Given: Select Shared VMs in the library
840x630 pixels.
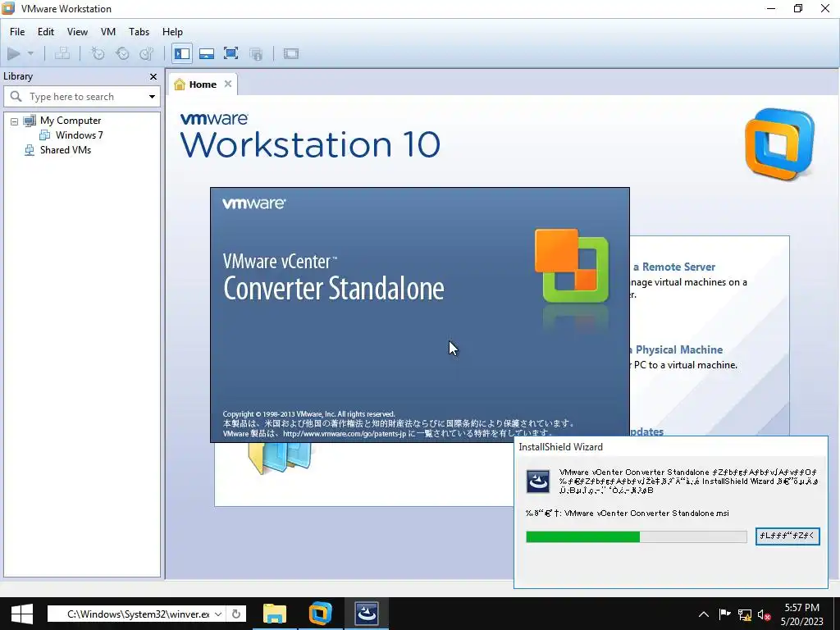Looking at the screenshot, I should pyautogui.click(x=66, y=150).
